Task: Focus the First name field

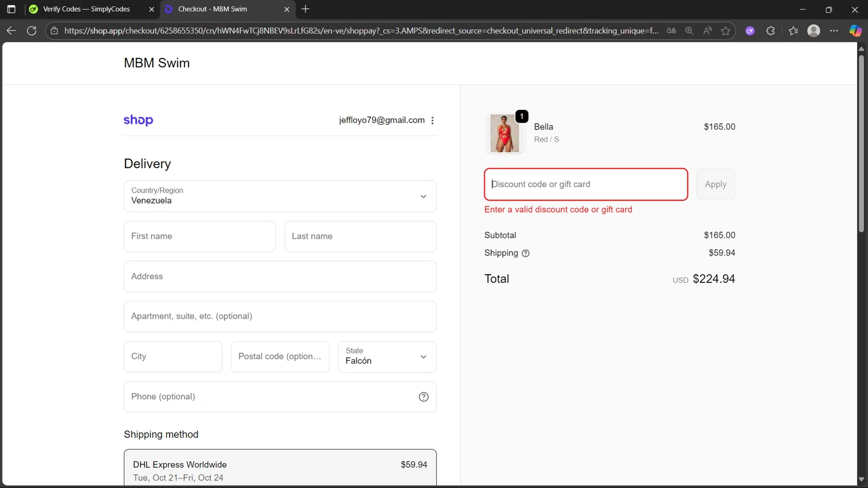Action: [x=200, y=236]
